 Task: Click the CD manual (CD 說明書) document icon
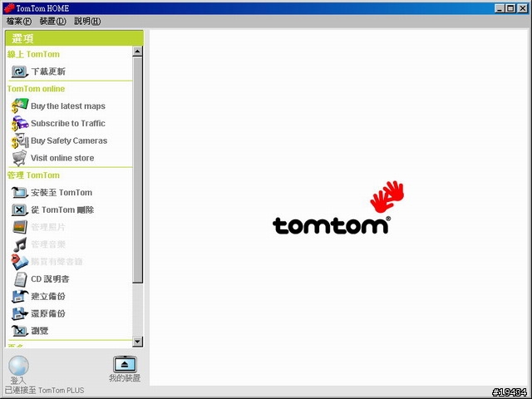coord(20,279)
